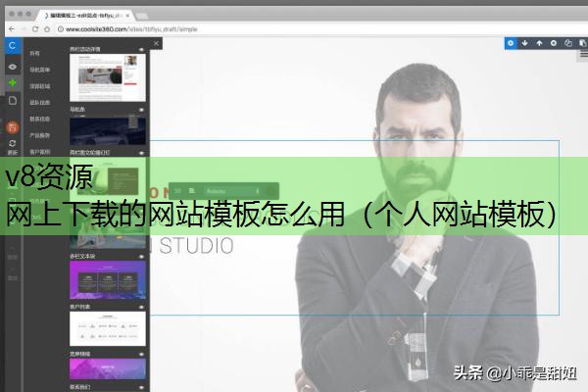The image size is (588, 392).
Task: Toggle the eye beside 导航条
Action: point(141,110)
